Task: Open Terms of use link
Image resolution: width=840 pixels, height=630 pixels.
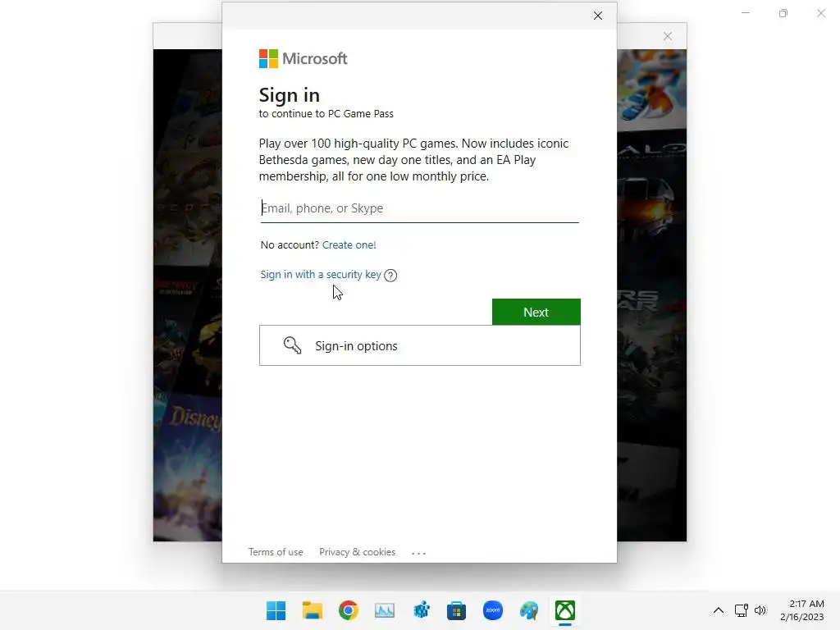Action: pos(276,552)
